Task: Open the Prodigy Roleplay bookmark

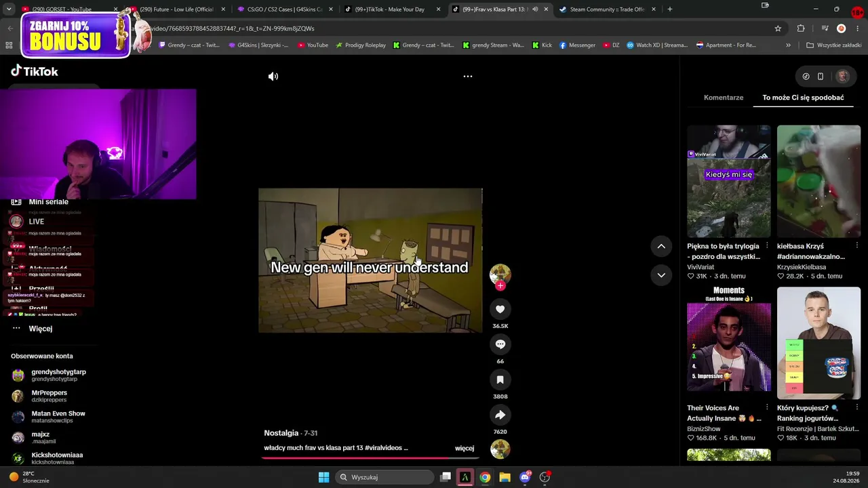Action: [360, 45]
